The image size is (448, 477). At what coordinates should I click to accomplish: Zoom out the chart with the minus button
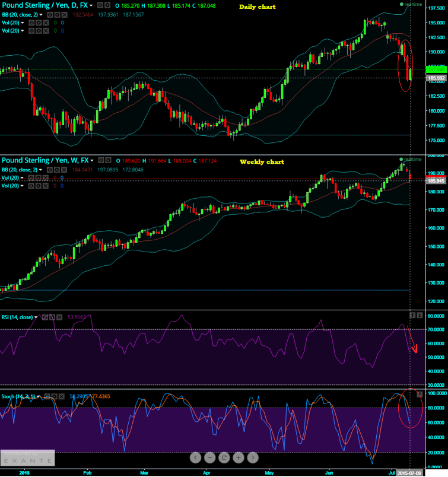point(209,457)
